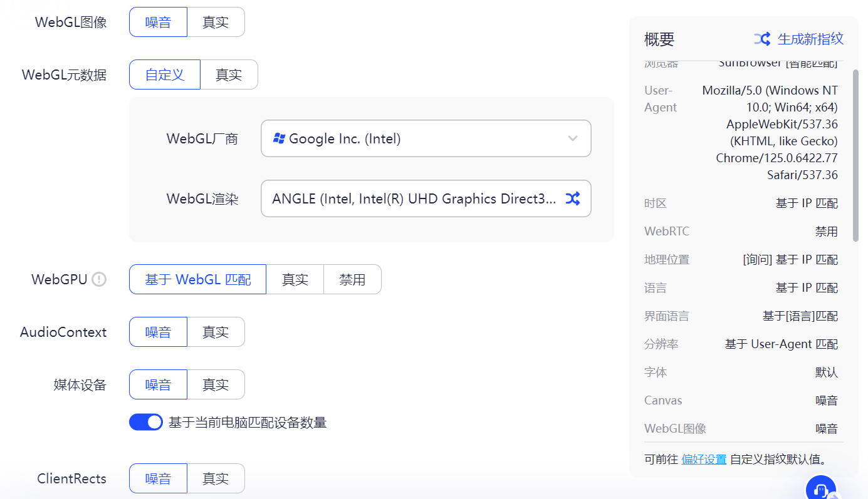
Task: Select 禁用 for WebGPU
Action: (x=352, y=279)
